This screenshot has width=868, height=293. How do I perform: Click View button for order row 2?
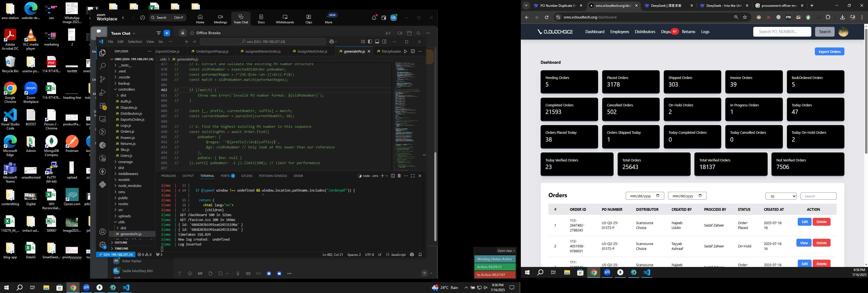click(x=804, y=243)
